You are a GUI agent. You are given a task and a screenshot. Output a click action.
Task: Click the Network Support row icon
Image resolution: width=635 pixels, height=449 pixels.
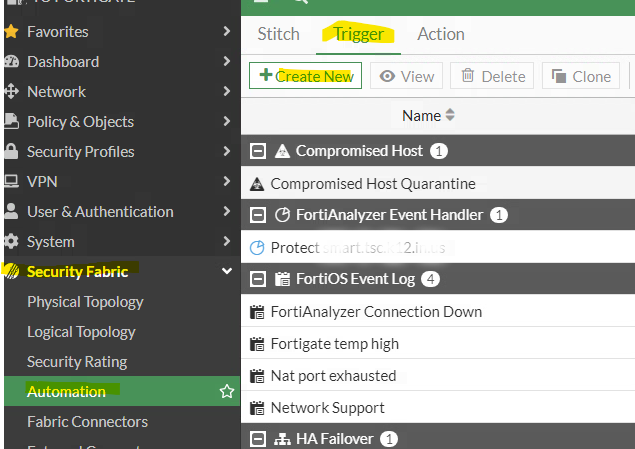coord(257,408)
